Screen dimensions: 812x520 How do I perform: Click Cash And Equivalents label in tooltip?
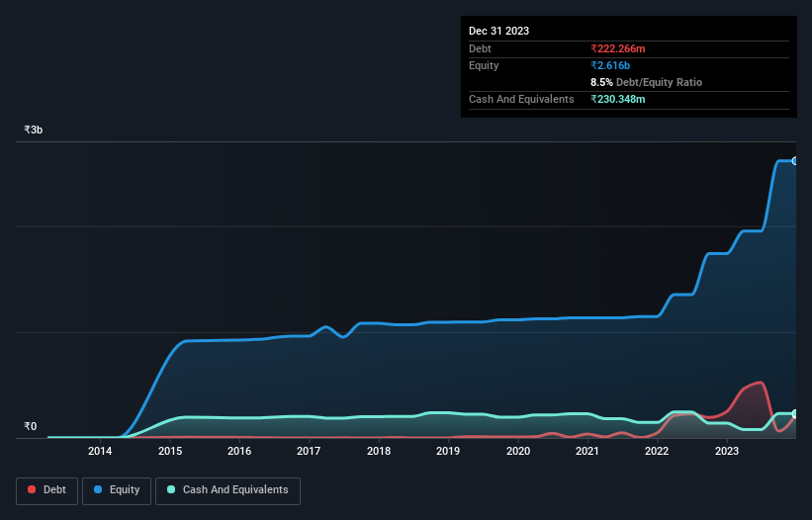coord(521,99)
